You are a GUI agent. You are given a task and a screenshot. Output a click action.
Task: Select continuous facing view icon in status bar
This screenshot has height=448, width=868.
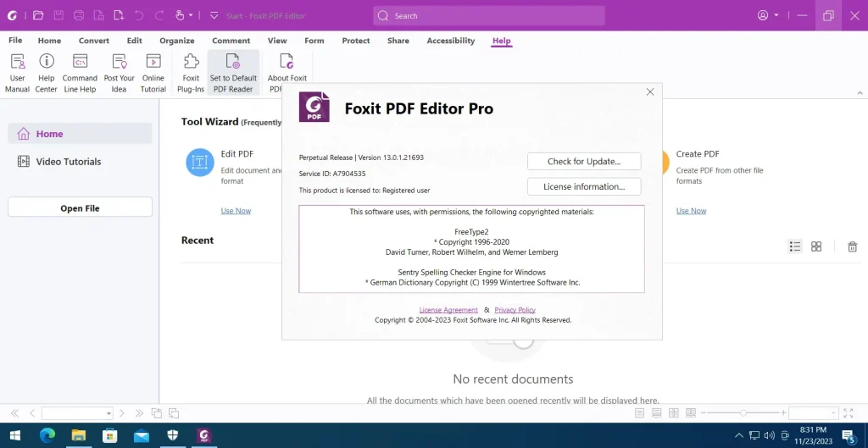coord(690,413)
